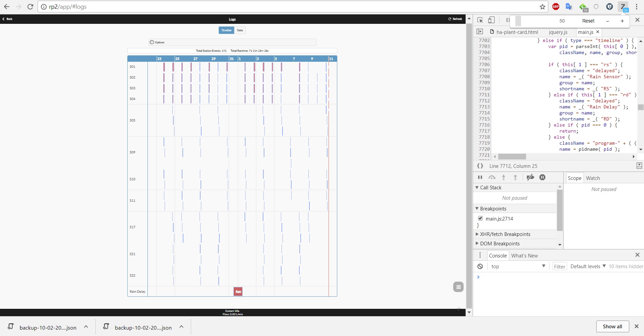Toggle the device toolbar icon

click(491, 20)
